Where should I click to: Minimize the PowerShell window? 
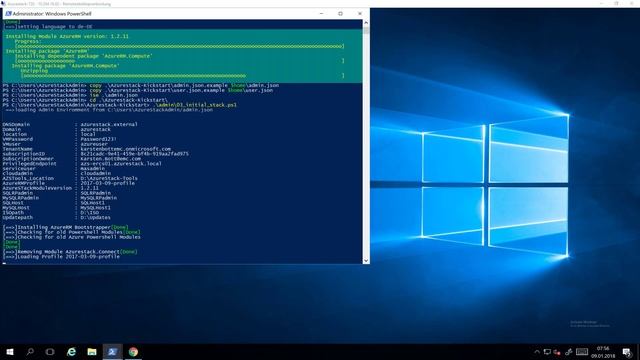coord(321,13)
